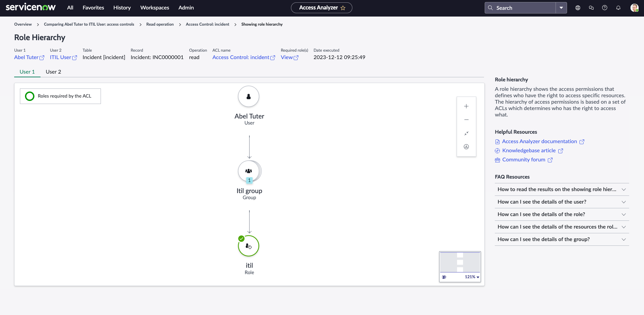Select the itil role node icon

pos(249,246)
